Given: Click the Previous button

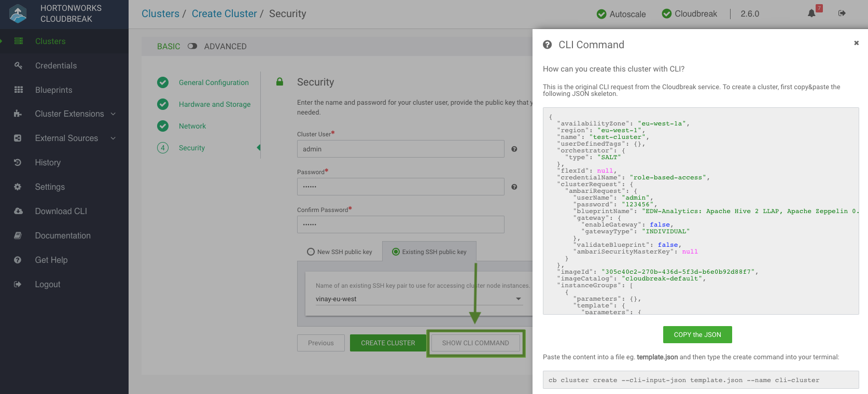Looking at the screenshot, I should tap(321, 343).
